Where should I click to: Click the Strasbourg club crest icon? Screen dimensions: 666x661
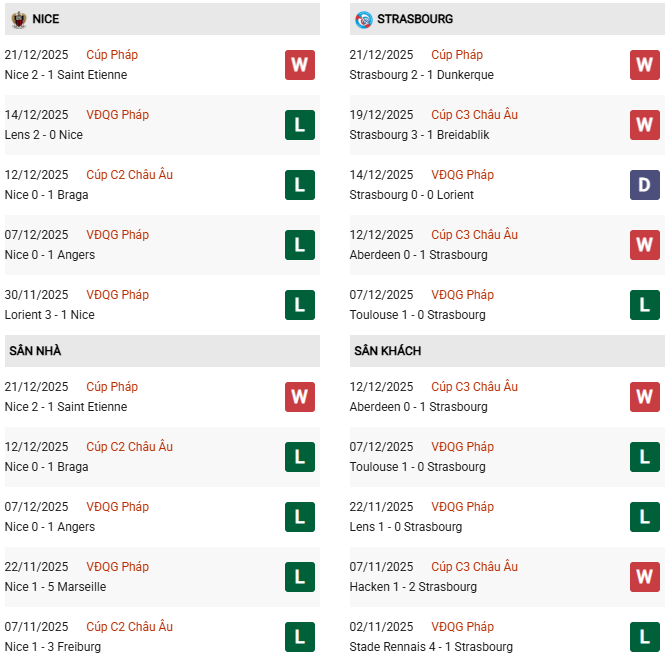click(x=363, y=19)
